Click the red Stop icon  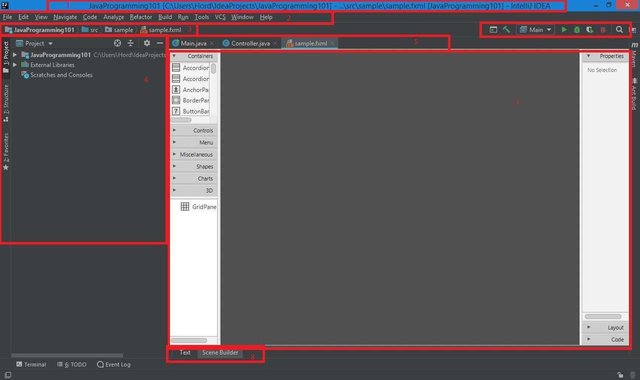tap(603, 30)
